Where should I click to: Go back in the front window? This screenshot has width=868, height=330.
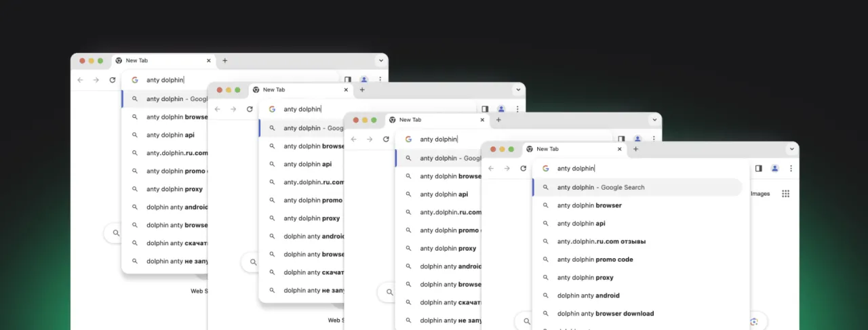pos(491,168)
